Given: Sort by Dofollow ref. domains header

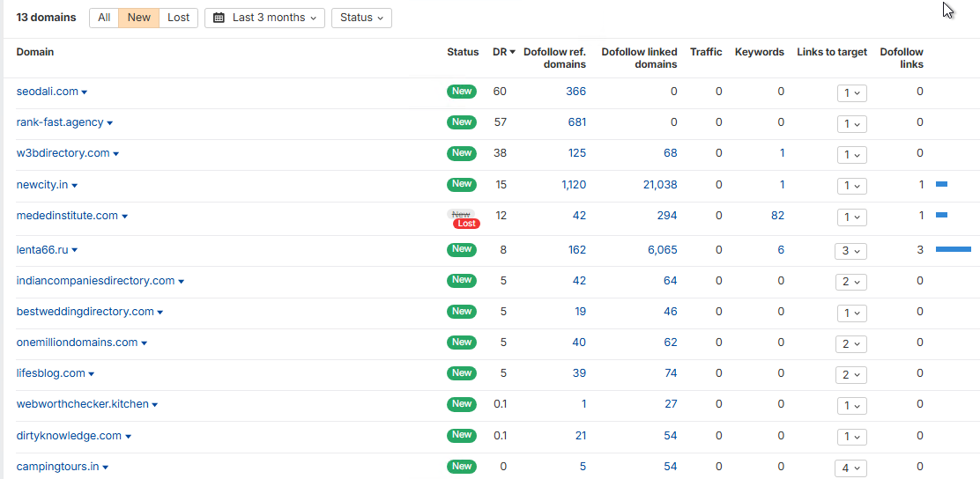Looking at the screenshot, I should [555, 58].
